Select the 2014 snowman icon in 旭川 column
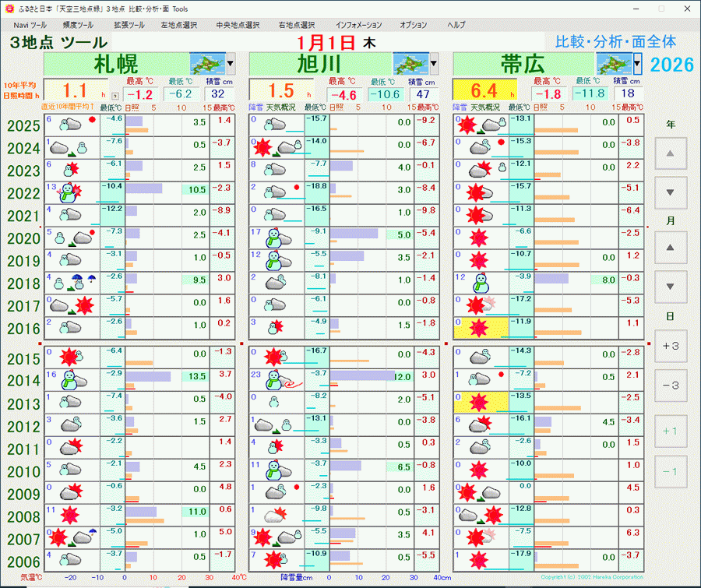The image size is (701, 588). point(275,379)
